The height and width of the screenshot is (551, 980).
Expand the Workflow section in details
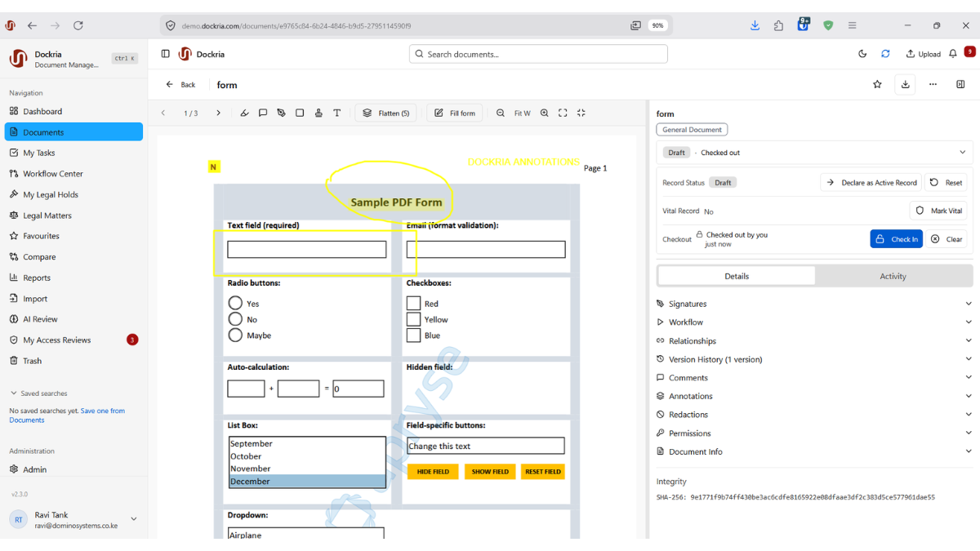tap(814, 322)
